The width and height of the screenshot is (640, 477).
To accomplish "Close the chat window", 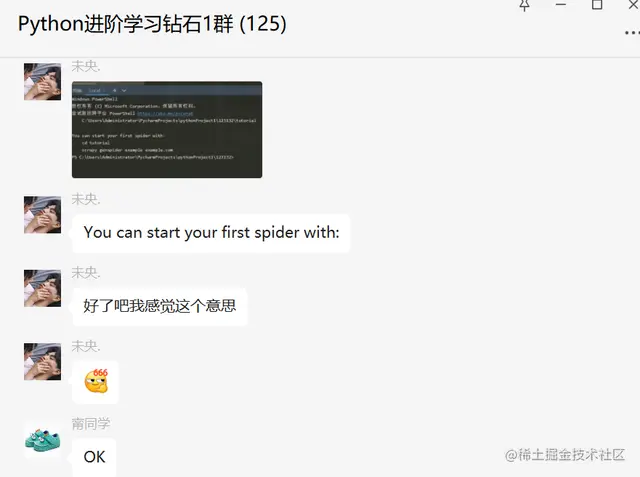I will coord(633,4).
